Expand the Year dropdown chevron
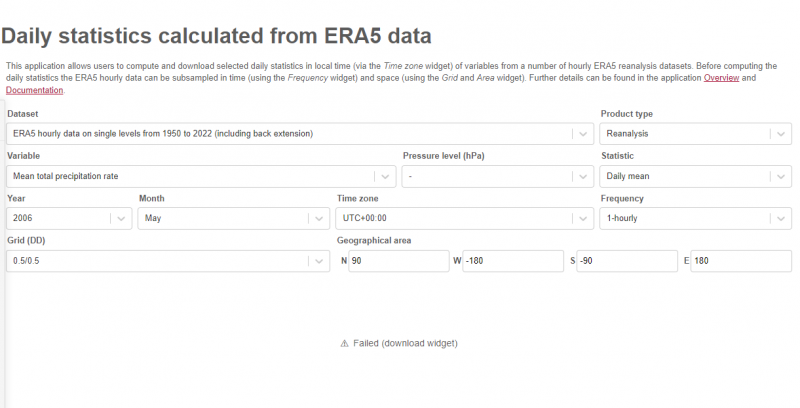 coord(120,218)
